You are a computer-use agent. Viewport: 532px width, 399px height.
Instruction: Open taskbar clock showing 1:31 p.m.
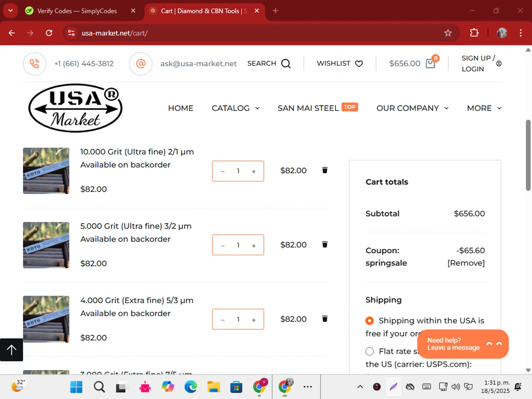(x=495, y=387)
